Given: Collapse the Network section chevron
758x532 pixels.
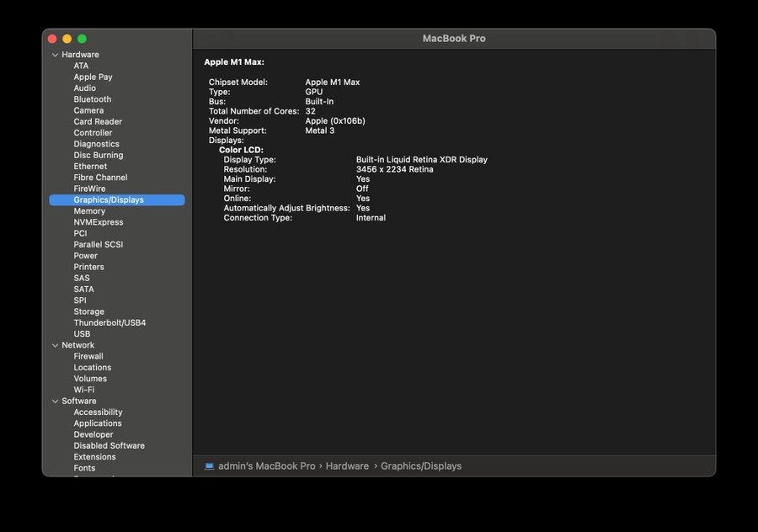Looking at the screenshot, I should (x=55, y=345).
